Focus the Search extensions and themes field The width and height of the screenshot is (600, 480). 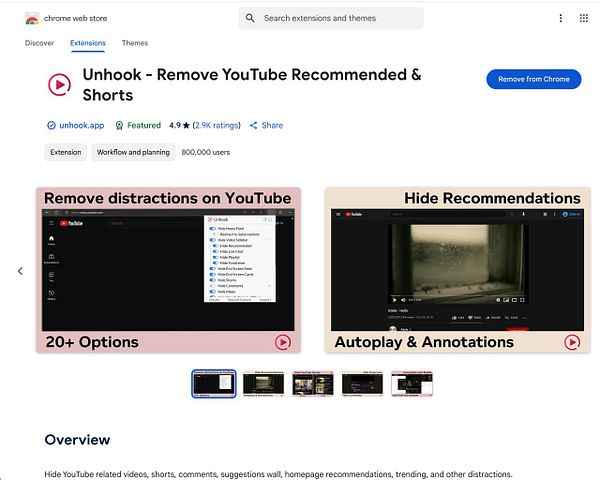click(x=331, y=18)
